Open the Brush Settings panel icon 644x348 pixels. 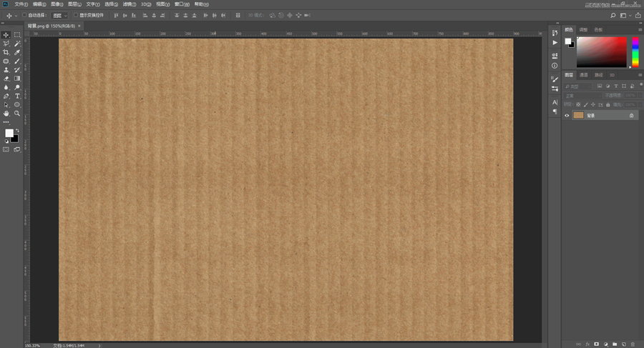click(x=555, y=89)
